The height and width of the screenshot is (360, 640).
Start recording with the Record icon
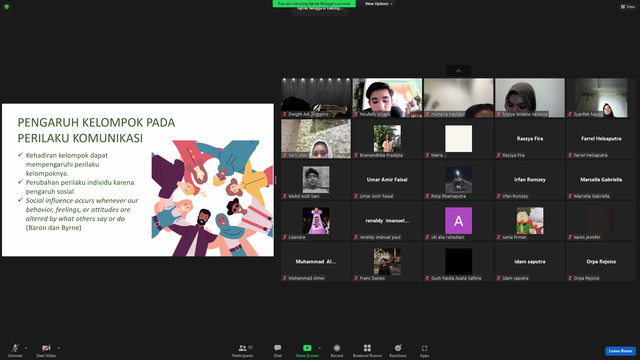click(337, 348)
